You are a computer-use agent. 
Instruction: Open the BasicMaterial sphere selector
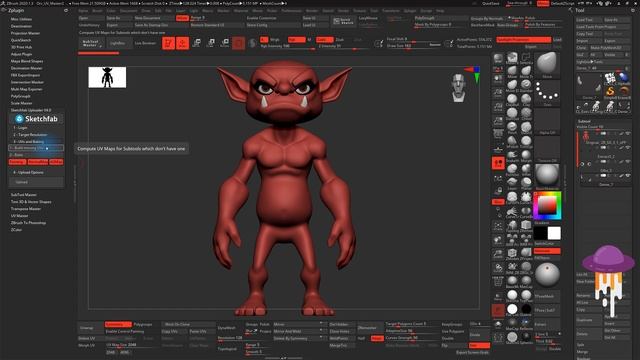tap(547, 176)
